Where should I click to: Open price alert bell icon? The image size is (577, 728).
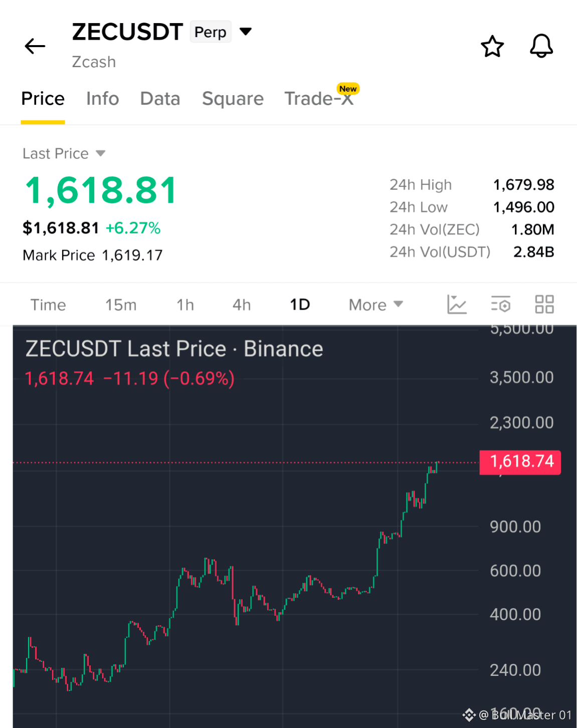pos(541,46)
